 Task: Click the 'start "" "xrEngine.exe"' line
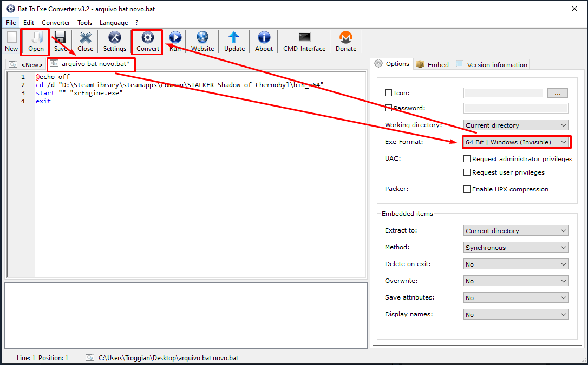79,93
